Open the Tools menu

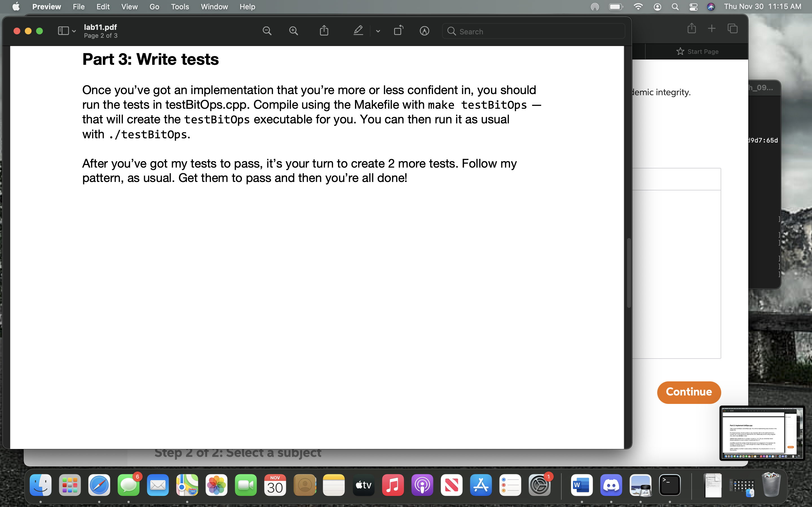180,6
